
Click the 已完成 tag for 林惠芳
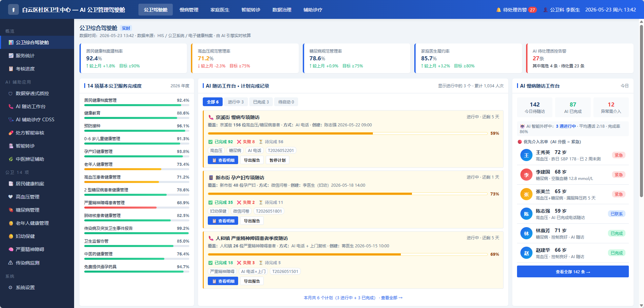tap(617, 234)
